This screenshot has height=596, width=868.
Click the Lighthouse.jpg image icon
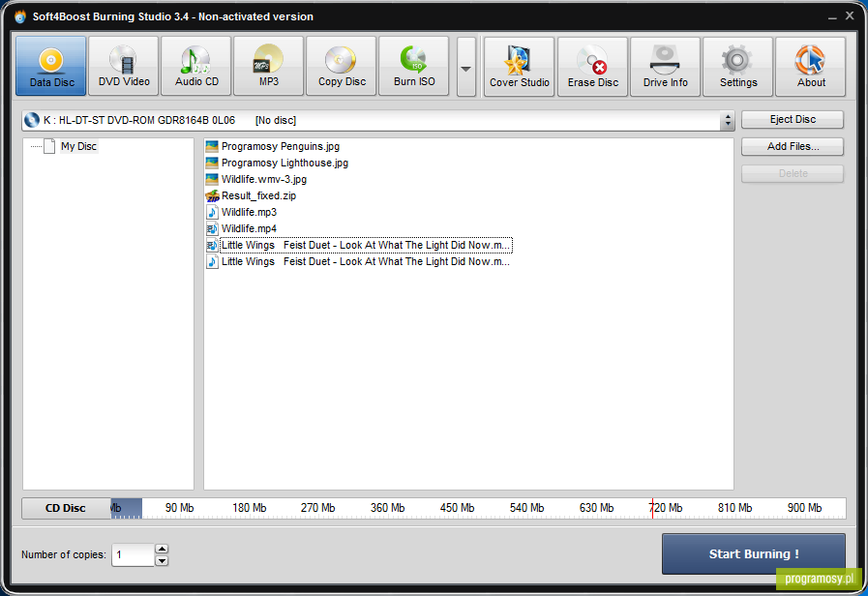pos(212,164)
